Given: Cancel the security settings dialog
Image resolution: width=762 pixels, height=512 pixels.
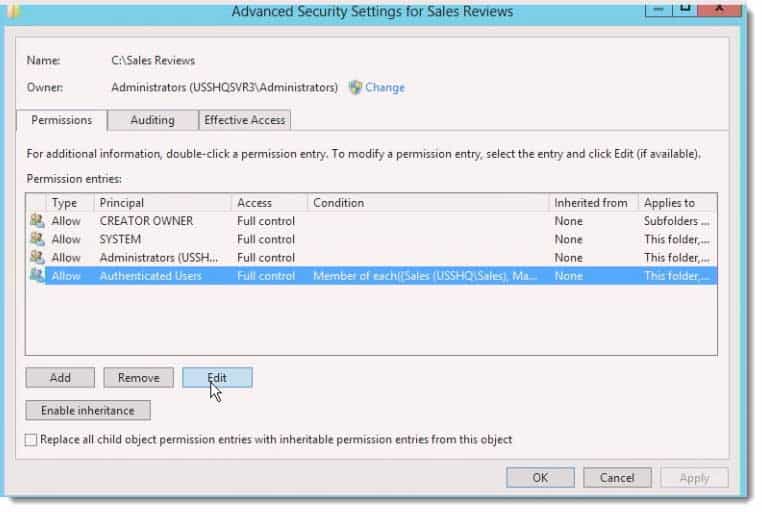Looking at the screenshot, I should pyautogui.click(x=617, y=478).
